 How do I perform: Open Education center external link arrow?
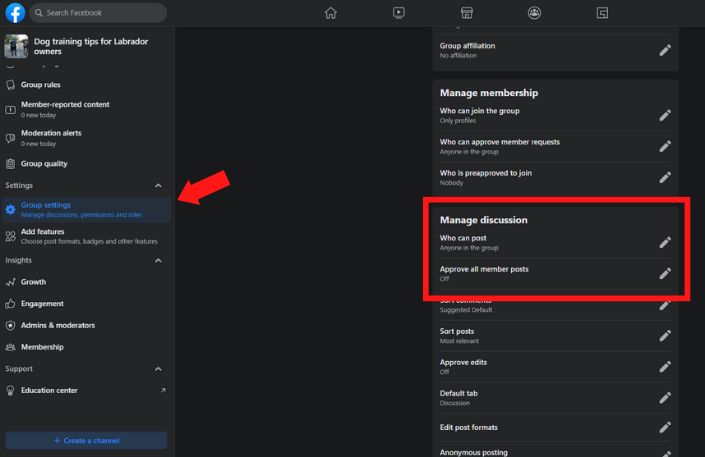[x=163, y=390]
